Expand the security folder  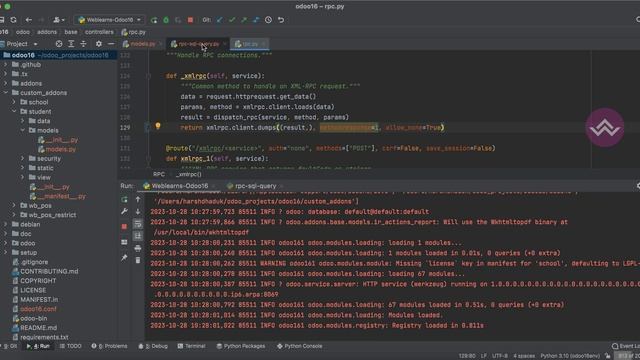point(23,158)
